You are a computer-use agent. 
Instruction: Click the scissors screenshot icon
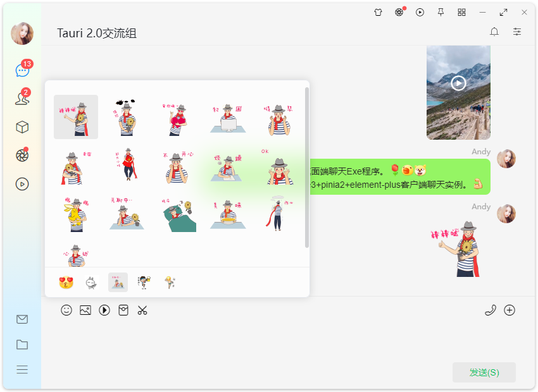(x=142, y=310)
